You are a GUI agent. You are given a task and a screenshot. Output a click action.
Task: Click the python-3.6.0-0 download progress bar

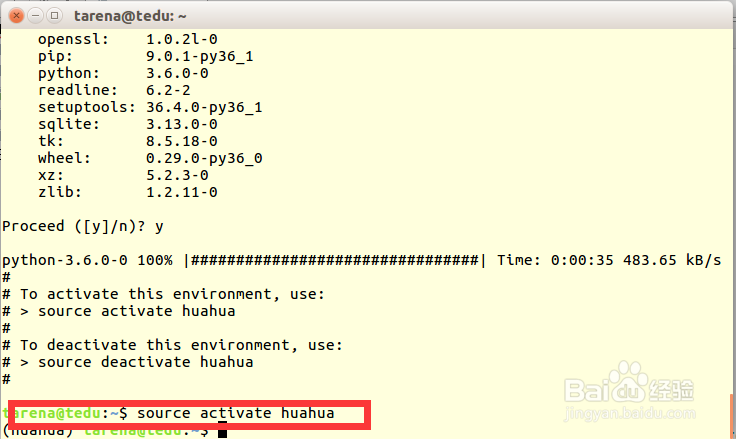point(335,260)
